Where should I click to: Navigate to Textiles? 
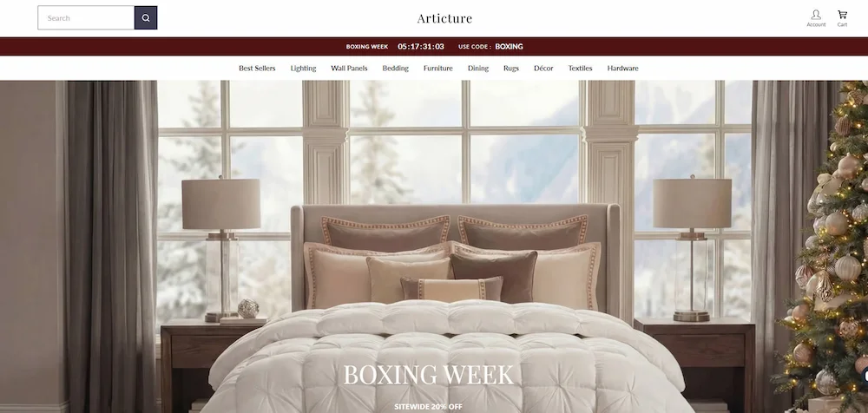(580, 68)
